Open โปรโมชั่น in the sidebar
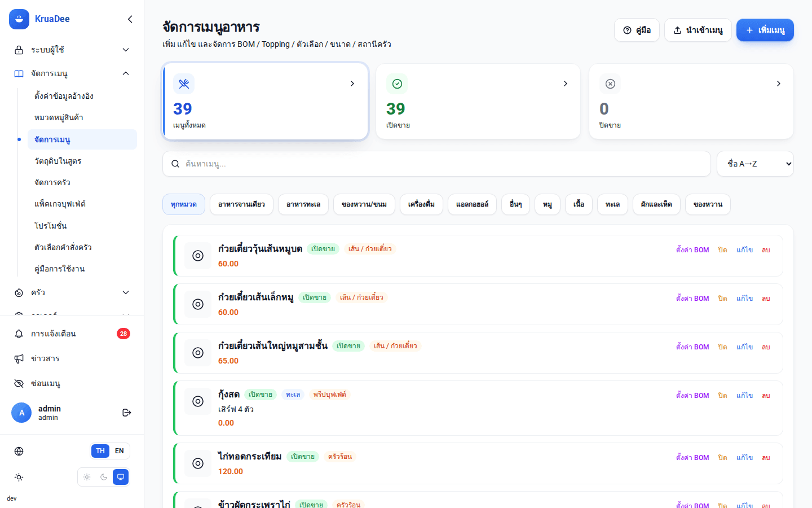Screen dimensions: 812x508 pyautogui.click(x=82, y=226)
